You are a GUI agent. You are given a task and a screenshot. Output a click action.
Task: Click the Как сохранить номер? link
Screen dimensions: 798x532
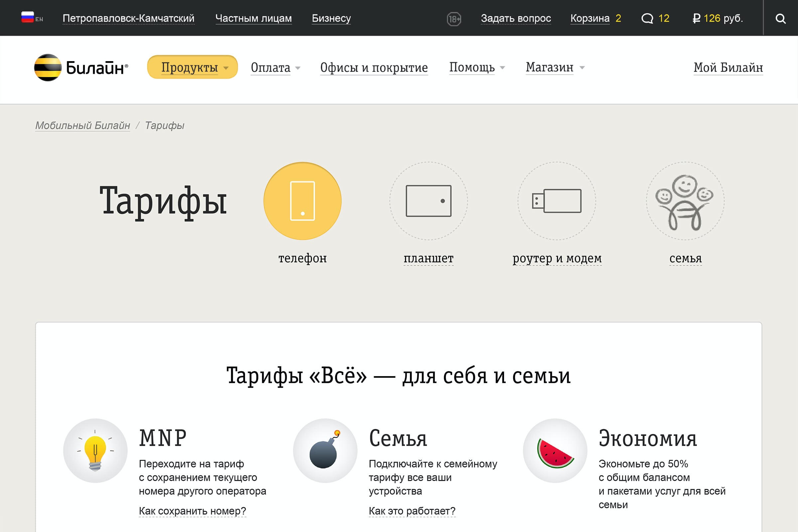192,511
